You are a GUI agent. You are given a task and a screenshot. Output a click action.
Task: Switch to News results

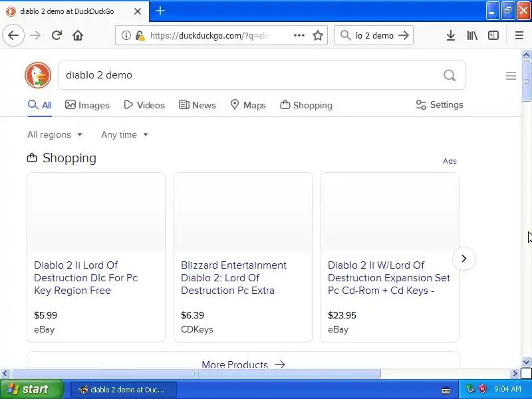coord(197,105)
